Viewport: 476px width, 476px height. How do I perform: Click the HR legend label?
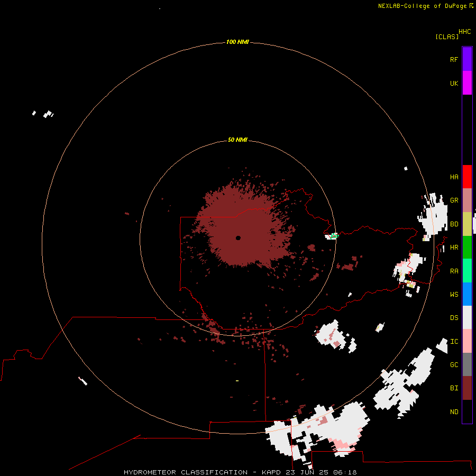[454, 248]
